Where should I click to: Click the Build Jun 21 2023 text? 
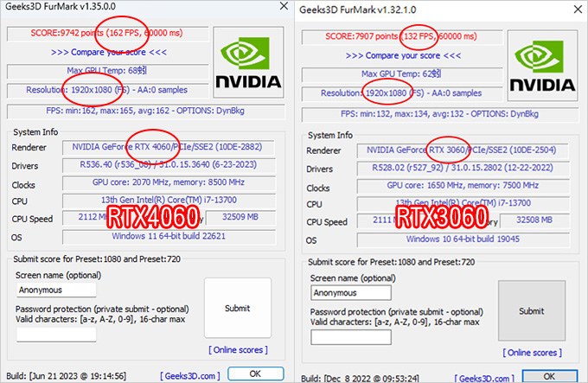[66, 376]
